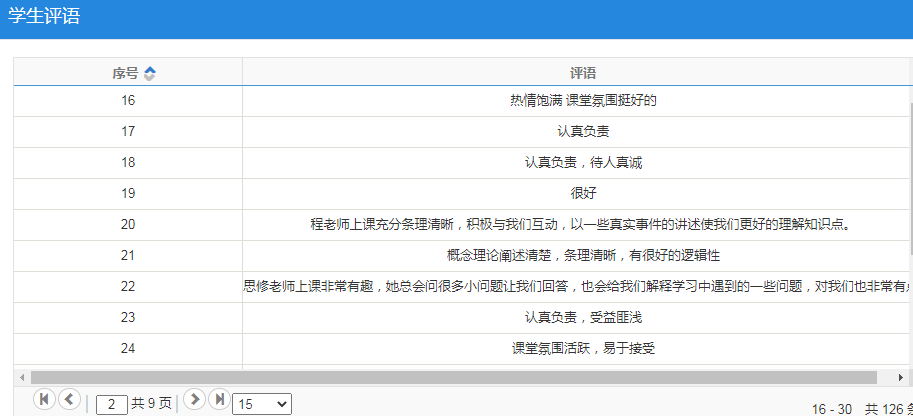Click the horizontal scrollbar thumb under the table
The width and height of the screenshot is (913, 416).
pyautogui.click(x=450, y=378)
